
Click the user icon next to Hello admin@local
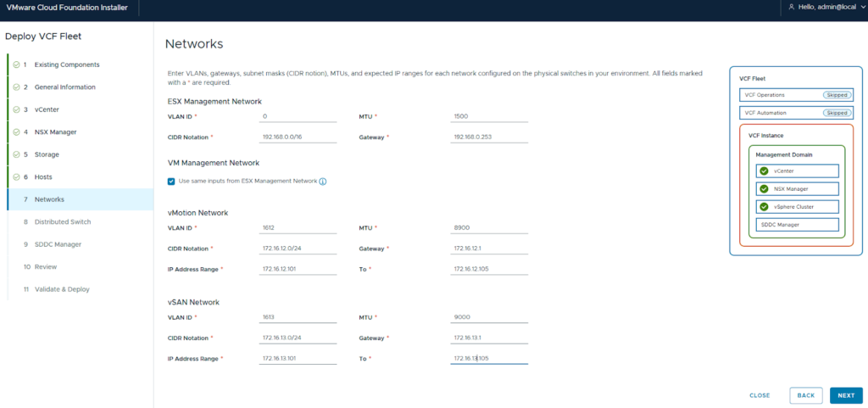point(791,7)
